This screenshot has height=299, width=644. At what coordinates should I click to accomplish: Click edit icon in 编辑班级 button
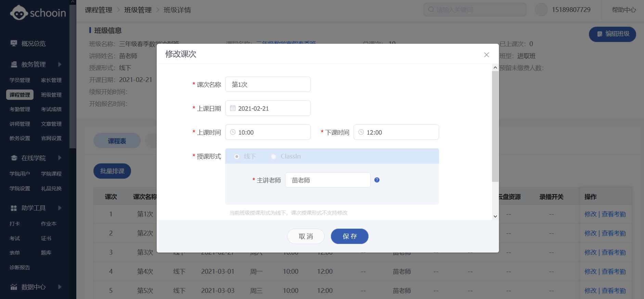600,34
